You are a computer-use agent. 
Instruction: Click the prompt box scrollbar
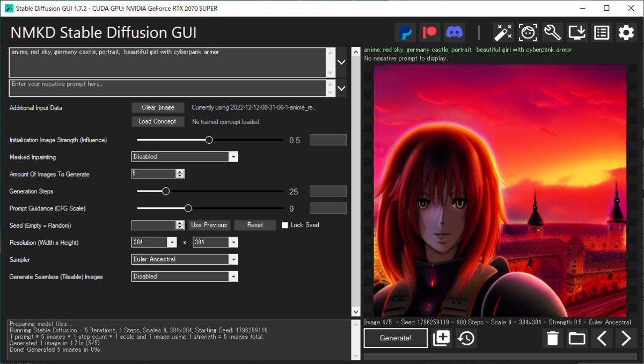pyautogui.click(x=331, y=62)
